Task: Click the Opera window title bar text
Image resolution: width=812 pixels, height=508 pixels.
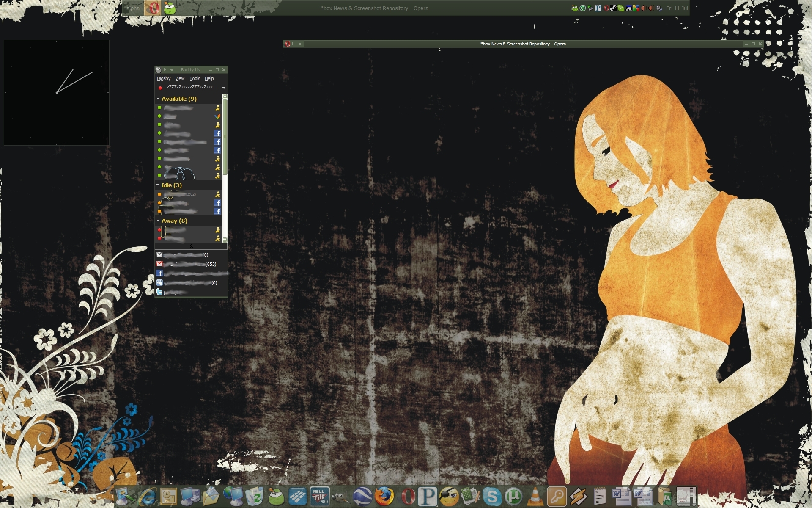Action: click(x=523, y=44)
